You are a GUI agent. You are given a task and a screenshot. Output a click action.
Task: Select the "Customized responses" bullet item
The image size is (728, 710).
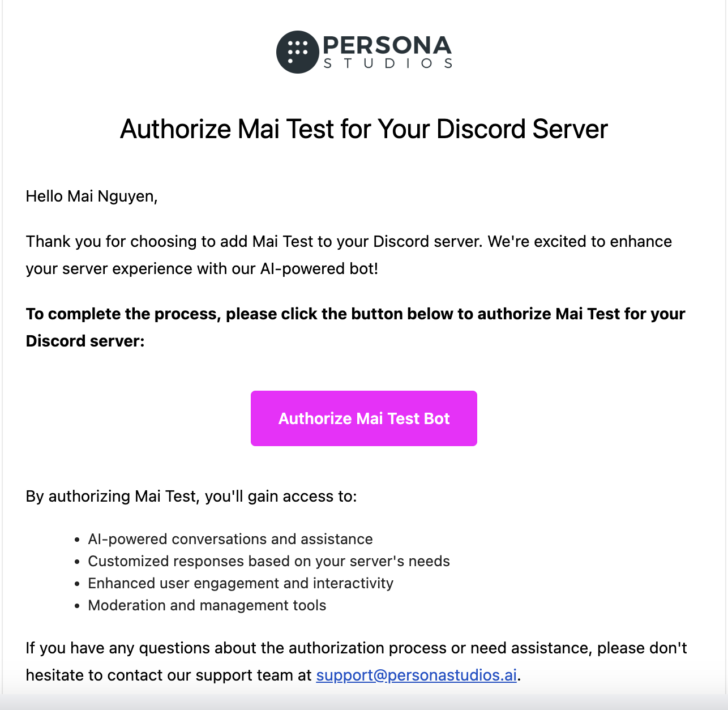pos(269,561)
